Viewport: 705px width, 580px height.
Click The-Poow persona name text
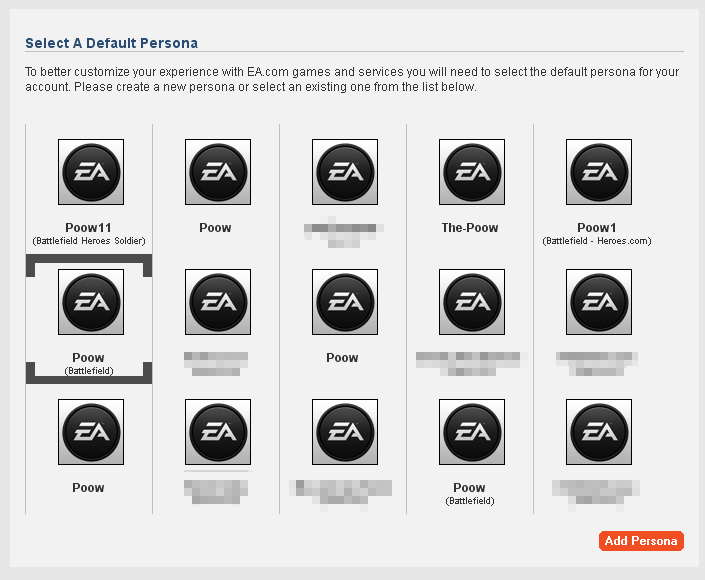(470, 228)
